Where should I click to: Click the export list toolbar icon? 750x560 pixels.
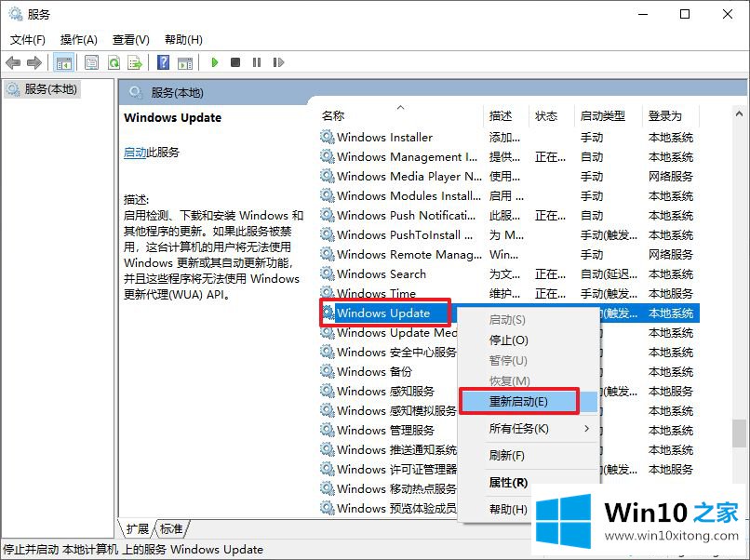[x=134, y=62]
